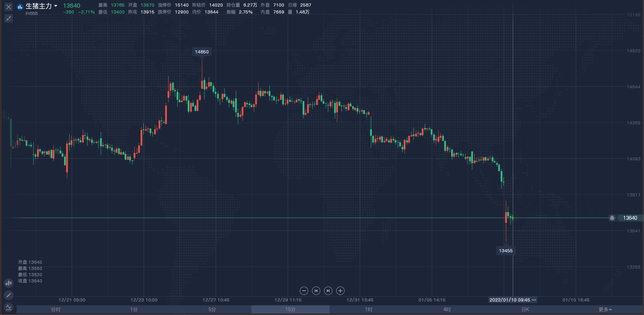Switch to the 1分 period tab
Image resolution: width=644 pixels, height=315 pixels.
134,309
